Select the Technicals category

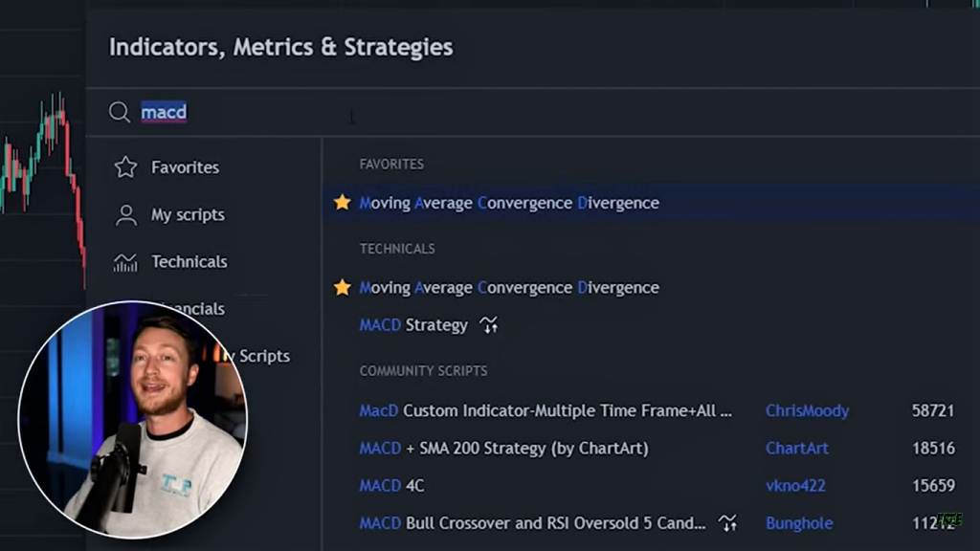(x=189, y=262)
